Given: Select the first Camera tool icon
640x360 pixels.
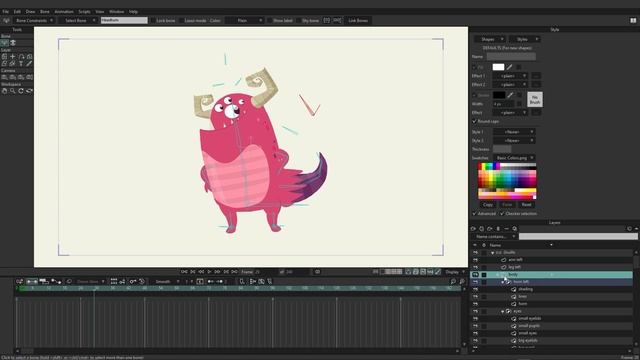Looking at the screenshot, I should pyautogui.click(x=4, y=77).
